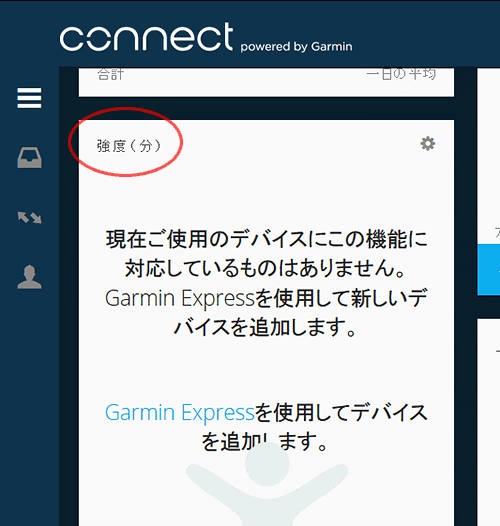This screenshot has width=500, height=526.
Task: Follow the blue Garmin Express link
Action: pyautogui.click(x=180, y=412)
